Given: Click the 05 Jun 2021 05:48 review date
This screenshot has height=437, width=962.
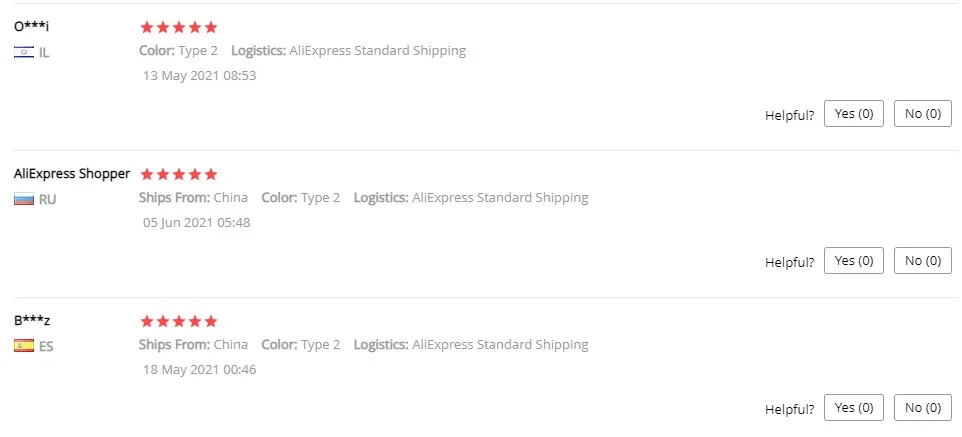Looking at the screenshot, I should coord(197,222).
